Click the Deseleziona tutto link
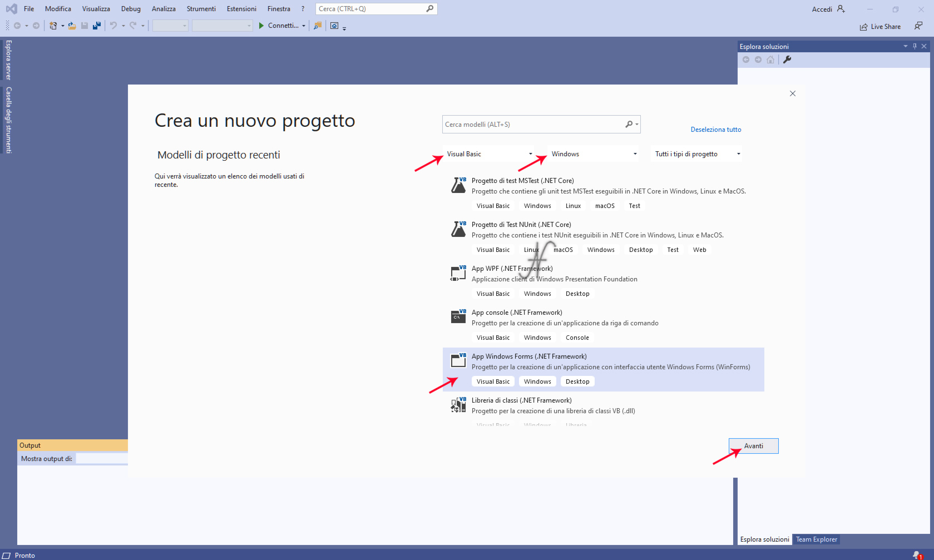 click(x=716, y=130)
